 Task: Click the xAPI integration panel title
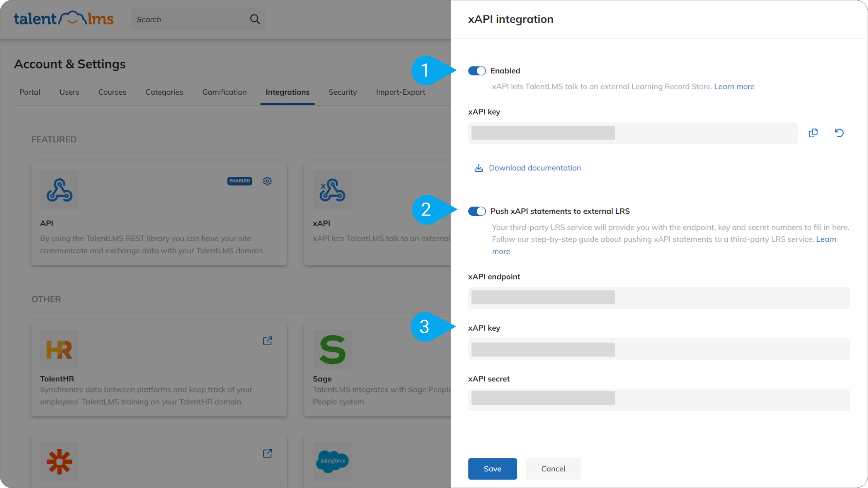point(511,19)
